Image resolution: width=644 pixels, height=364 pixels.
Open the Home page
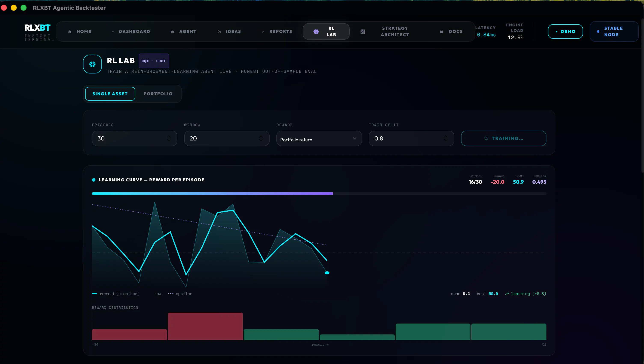pyautogui.click(x=80, y=31)
